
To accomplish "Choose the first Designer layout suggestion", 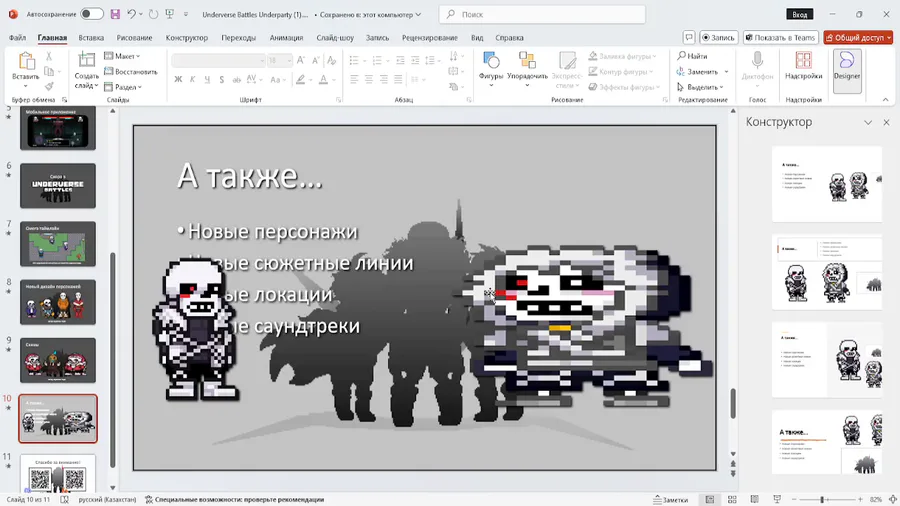I will [827, 184].
